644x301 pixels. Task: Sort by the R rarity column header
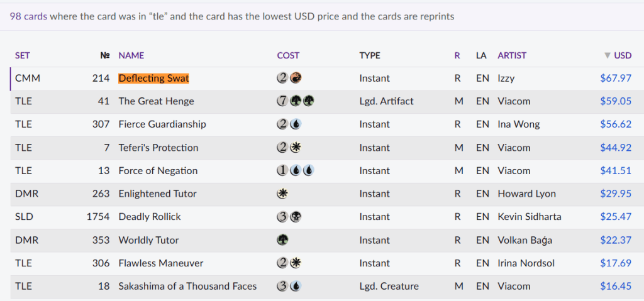pos(457,55)
